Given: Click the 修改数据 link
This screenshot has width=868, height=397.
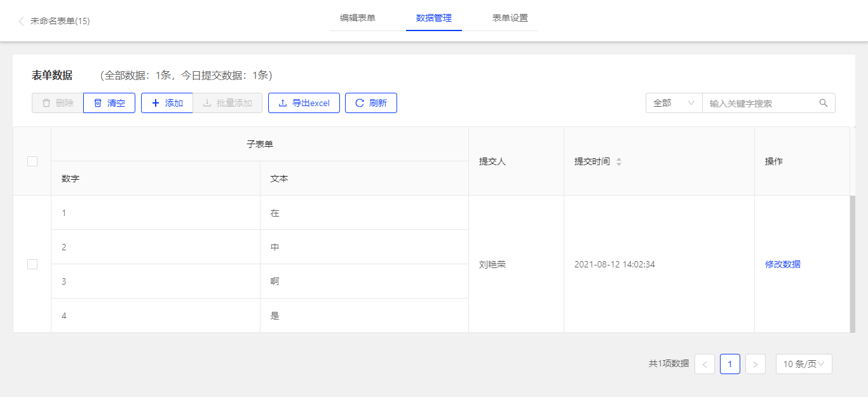Looking at the screenshot, I should (783, 264).
